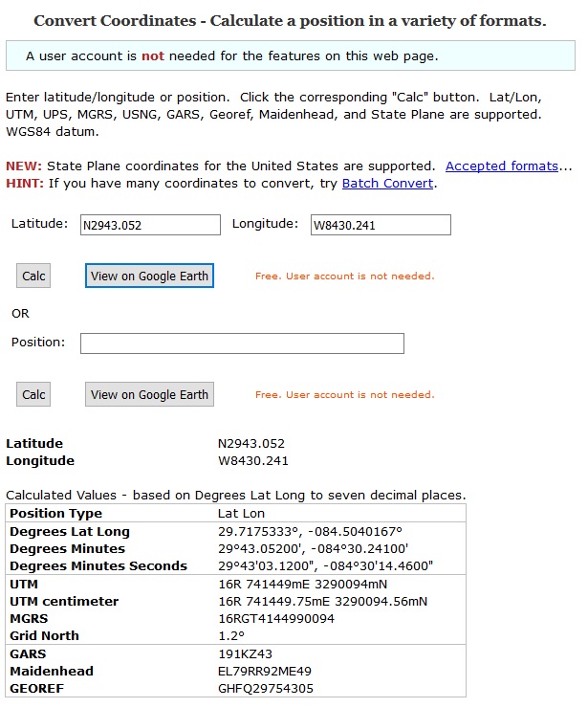Click the Longitude input field

pyautogui.click(x=381, y=225)
